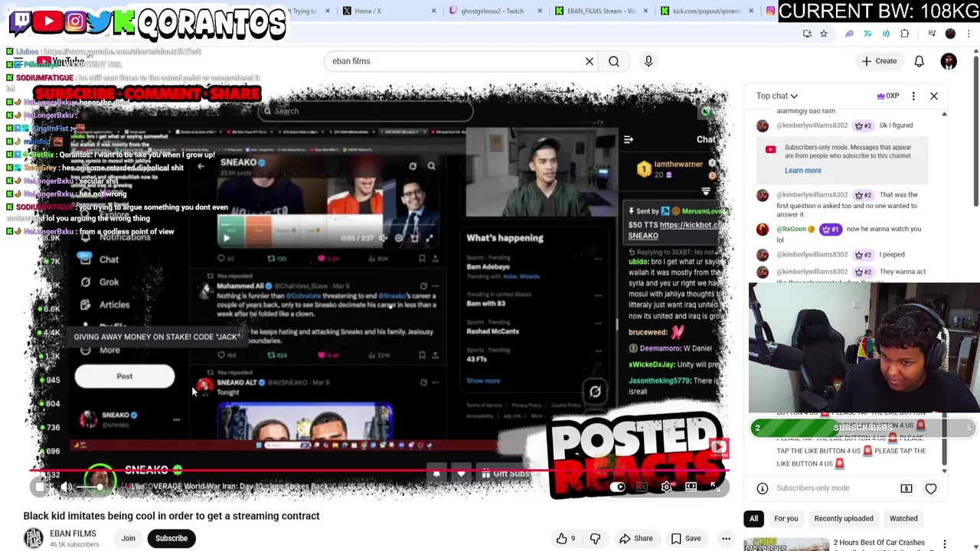This screenshot has height=551, width=980.
Task: Select the 'For you' filter chip
Action: coord(786,519)
